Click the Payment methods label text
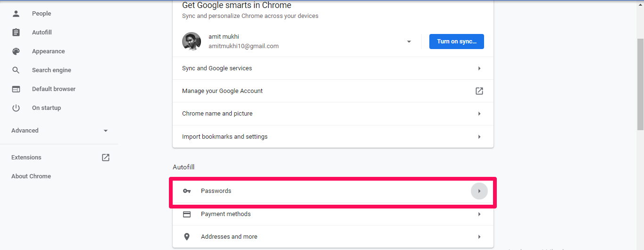 point(226,214)
